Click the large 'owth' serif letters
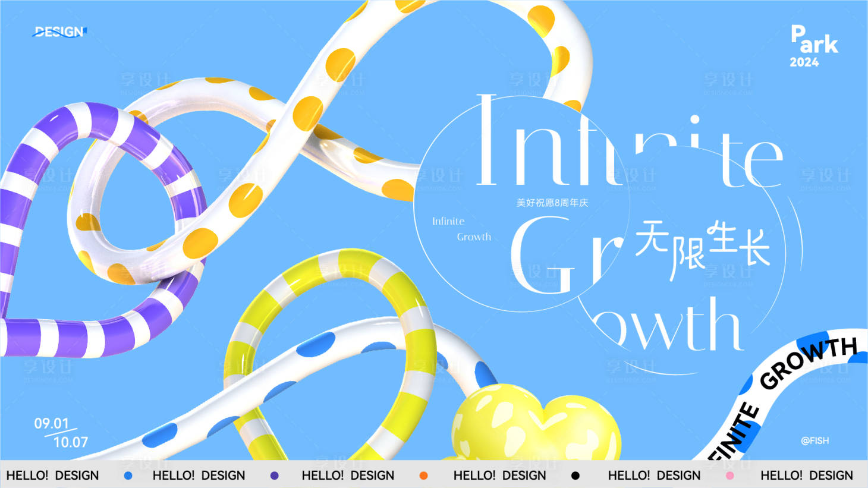Screen dimensions: 868x488 [669, 324]
